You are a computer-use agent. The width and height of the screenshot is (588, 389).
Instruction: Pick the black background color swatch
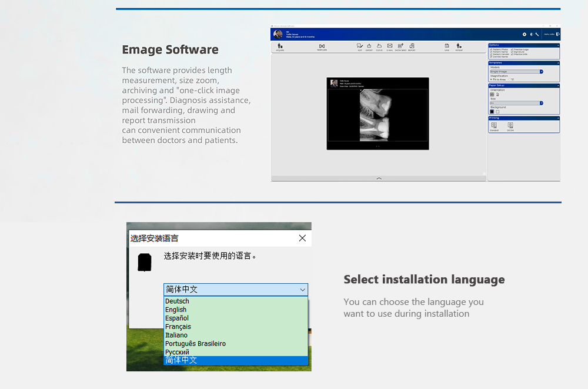pyautogui.click(x=492, y=112)
